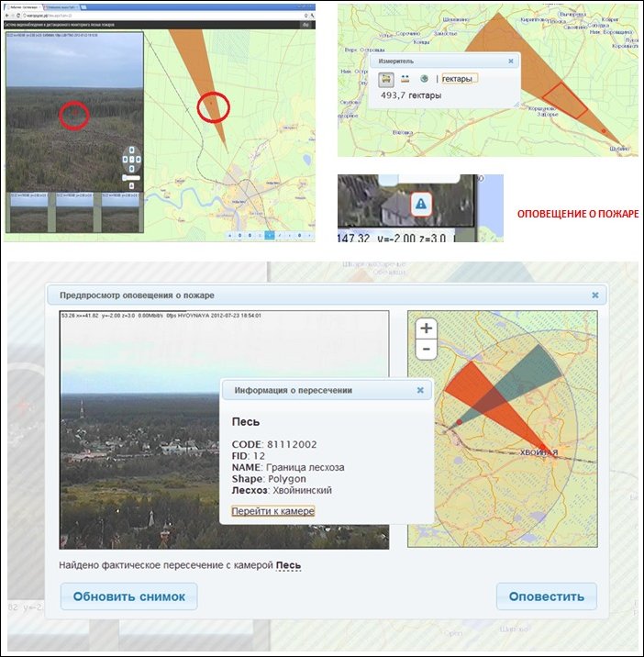
Task: Close the Измеритель measurement panel
Action: point(511,61)
